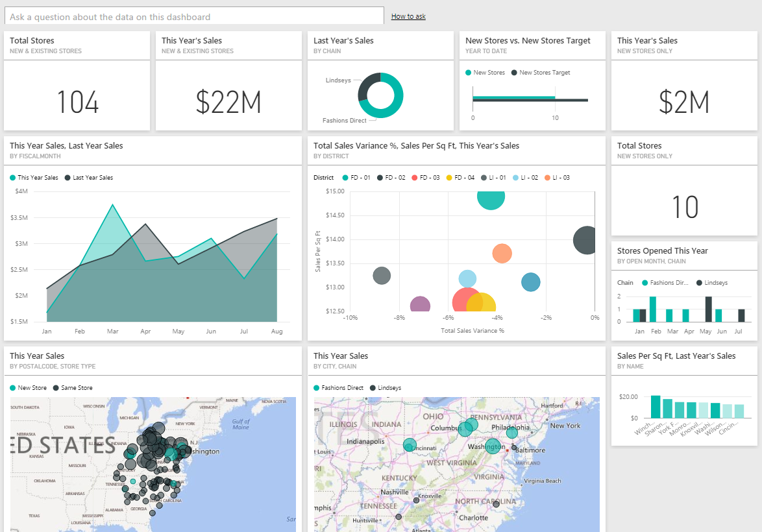Open the How to ask link
This screenshot has height=532, width=762.
408,16
